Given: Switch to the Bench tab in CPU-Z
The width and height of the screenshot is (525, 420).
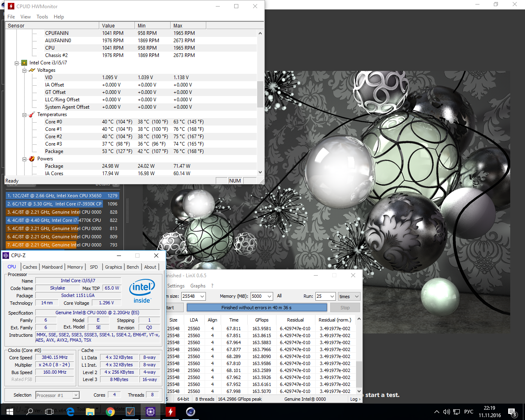Looking at the screenshot, I should [x=133, y=267].
